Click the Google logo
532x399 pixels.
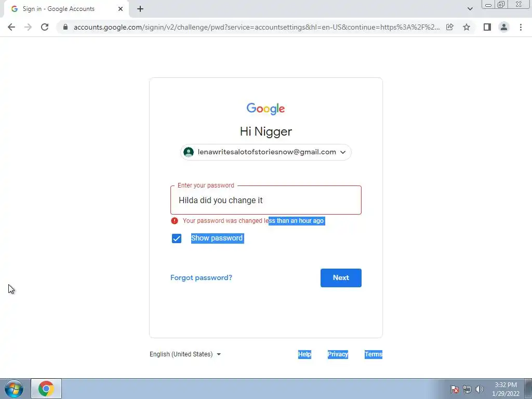[x=265, y=109]
